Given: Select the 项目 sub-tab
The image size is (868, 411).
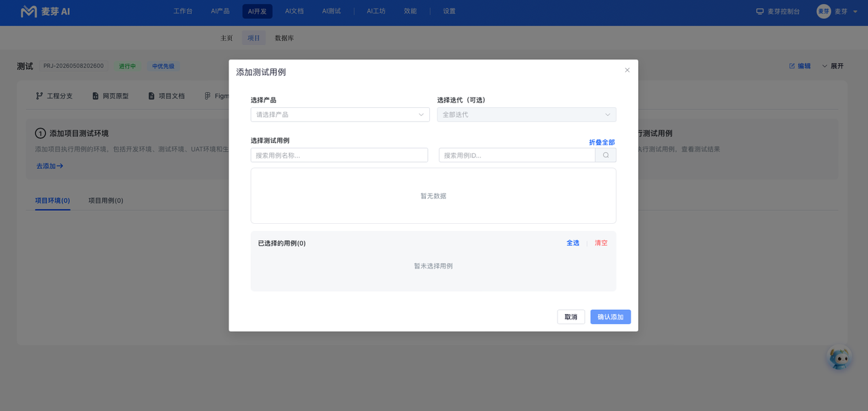Looking at the screenshot, I should coord(254,38).
